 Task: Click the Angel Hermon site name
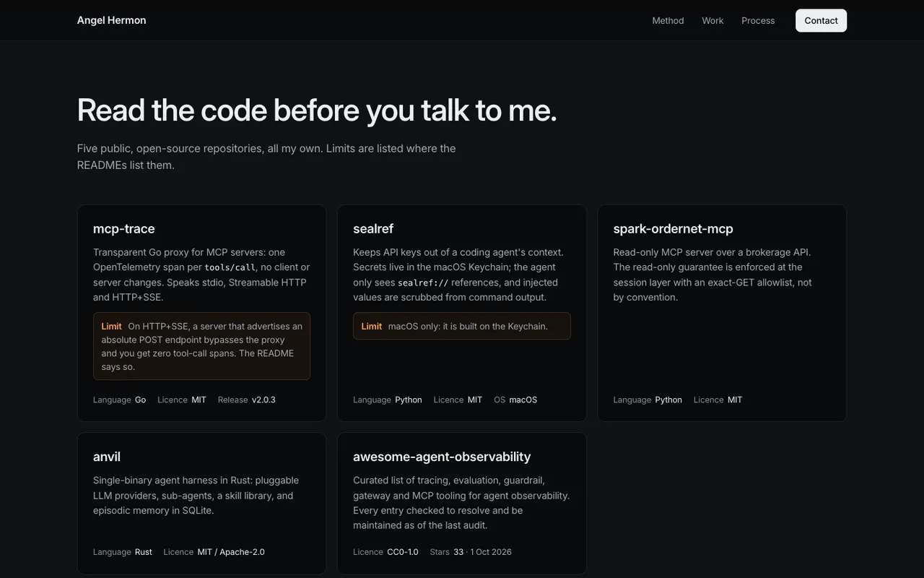(111, 20)
